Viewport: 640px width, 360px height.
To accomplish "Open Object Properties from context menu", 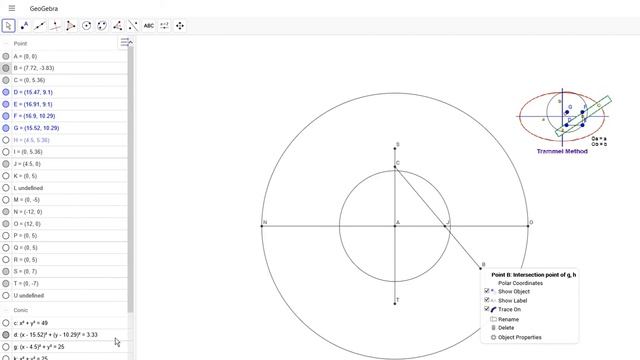I will point(520,337).
